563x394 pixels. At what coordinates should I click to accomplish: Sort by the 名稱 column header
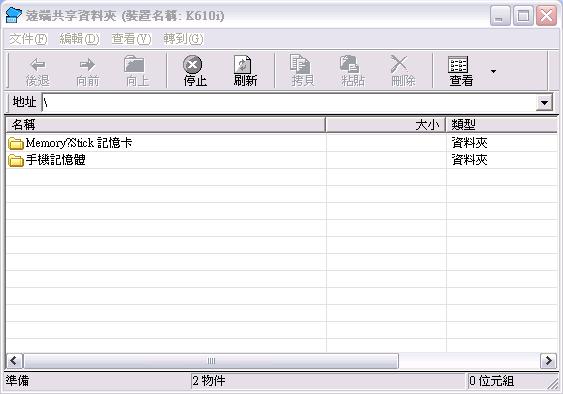tap(166, 125)
